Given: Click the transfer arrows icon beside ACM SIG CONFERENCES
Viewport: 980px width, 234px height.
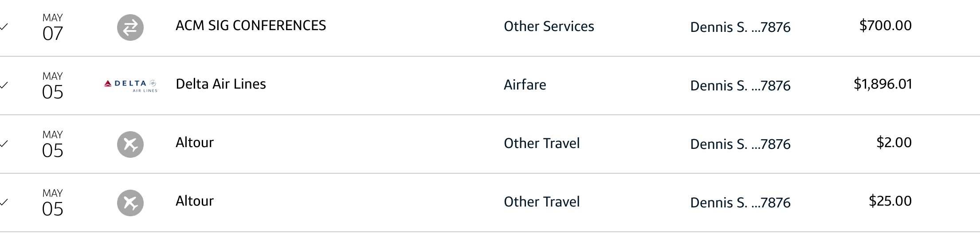Looking at the screenshot, I should 130,27.
